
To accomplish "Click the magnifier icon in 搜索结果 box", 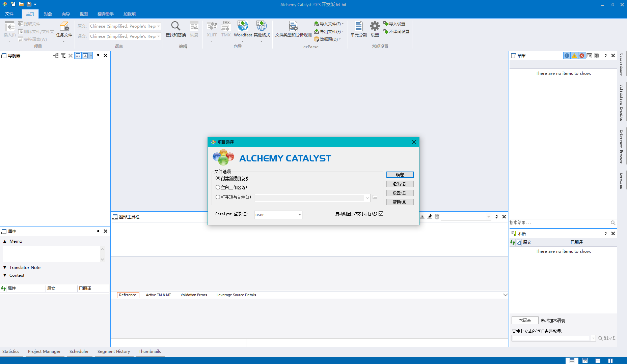I will 613,223.
